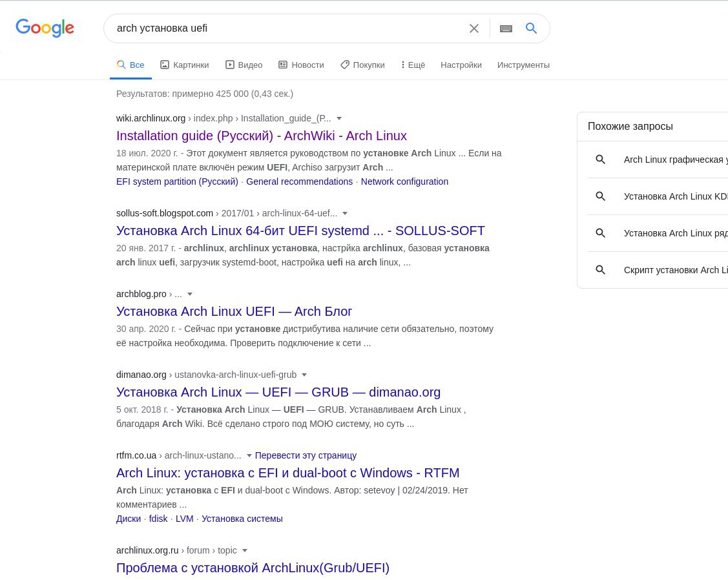Expand dropdown arrow next to archlinux.org.ru URL
Screen dimensions: 728x580
pos(245,550)
